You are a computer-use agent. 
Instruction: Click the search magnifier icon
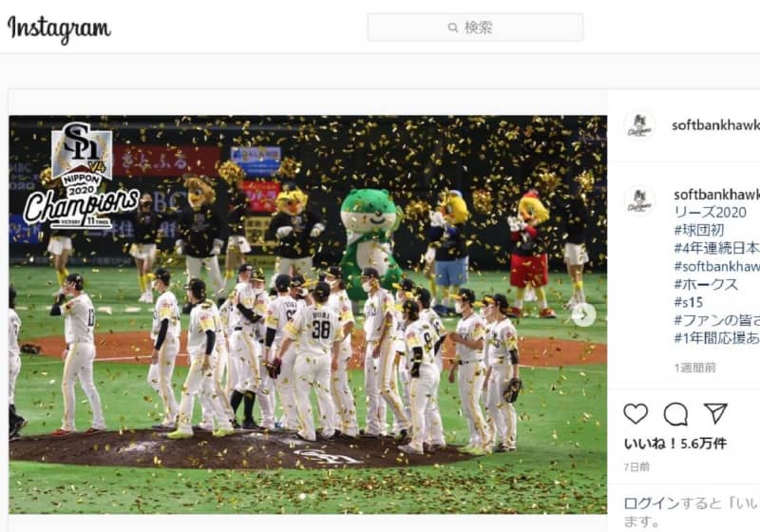pos(453,28)
